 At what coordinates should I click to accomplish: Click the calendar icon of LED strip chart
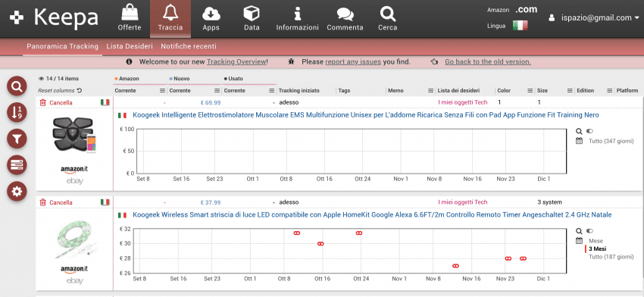click(579, 241)
